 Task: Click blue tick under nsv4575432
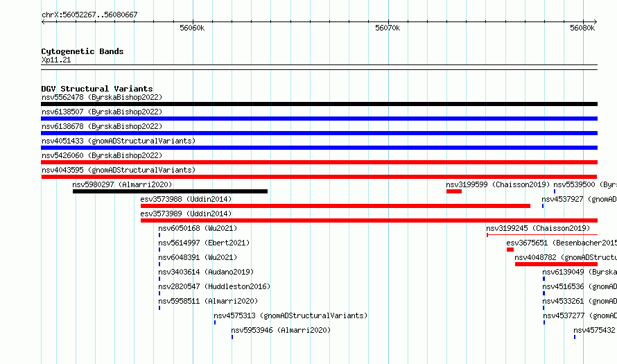(x=575, y=337)
